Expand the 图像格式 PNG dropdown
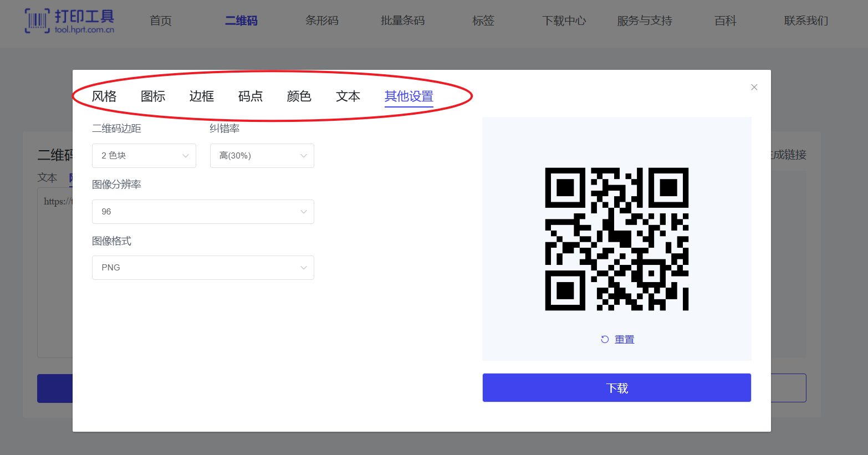868x455 pixels. click(x=203, y=268)
